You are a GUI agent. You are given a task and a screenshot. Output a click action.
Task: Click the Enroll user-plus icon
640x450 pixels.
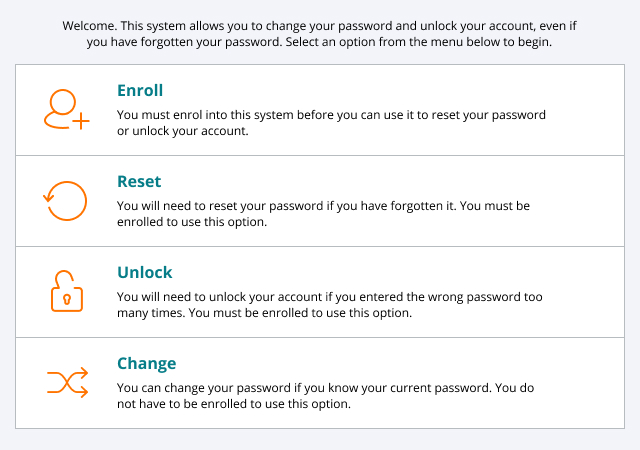point(67,109)
